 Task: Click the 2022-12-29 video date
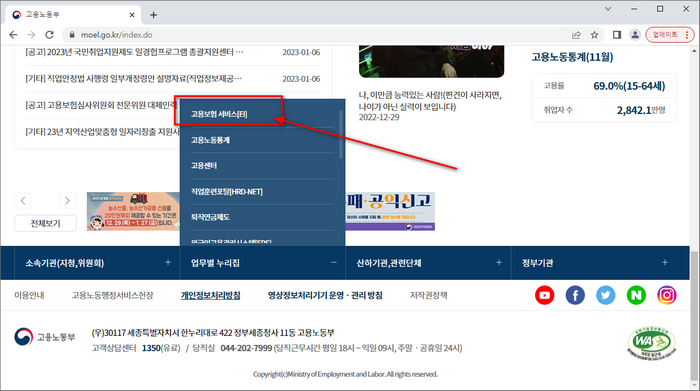point(379,117)
